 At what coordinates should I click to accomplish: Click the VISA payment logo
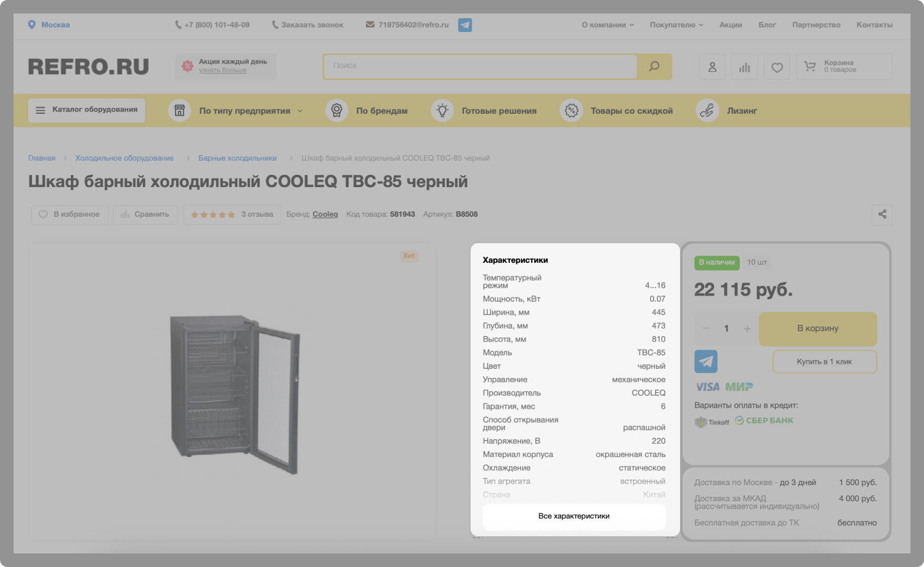pyautogui.click(x=708, y=387)
